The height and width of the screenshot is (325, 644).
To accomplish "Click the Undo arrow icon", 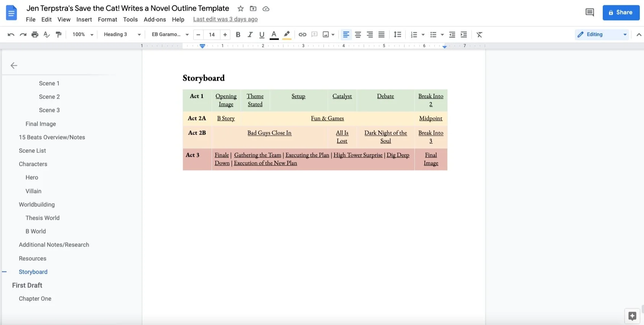I will pos(11,34).
